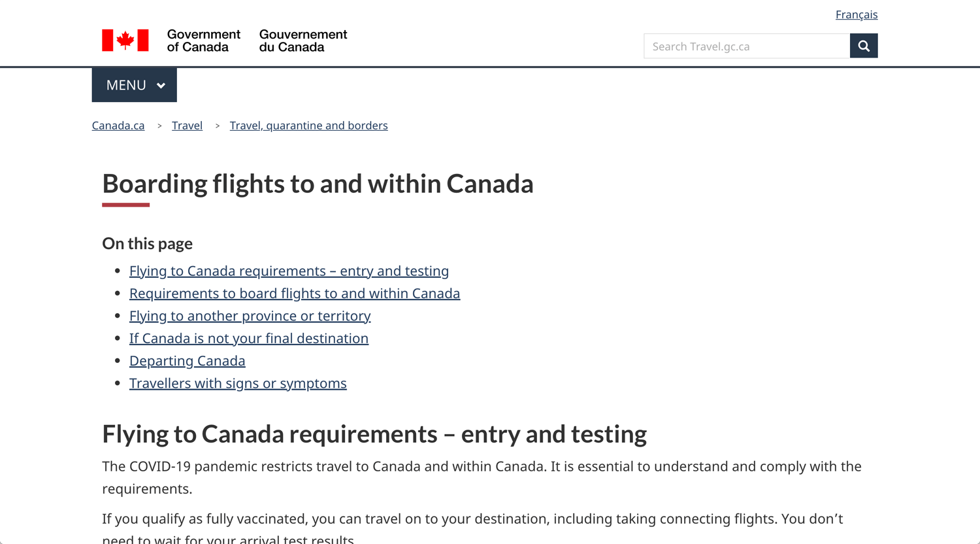Open Requirements to board flights link
The height and width of the screenshot is (544, 980).
coord(295,293)
